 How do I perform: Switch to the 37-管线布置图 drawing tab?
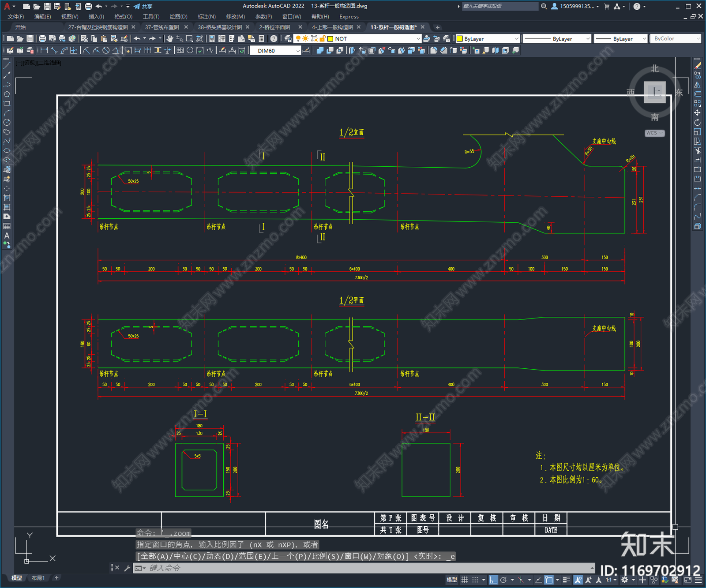click(x=162, y=27)
